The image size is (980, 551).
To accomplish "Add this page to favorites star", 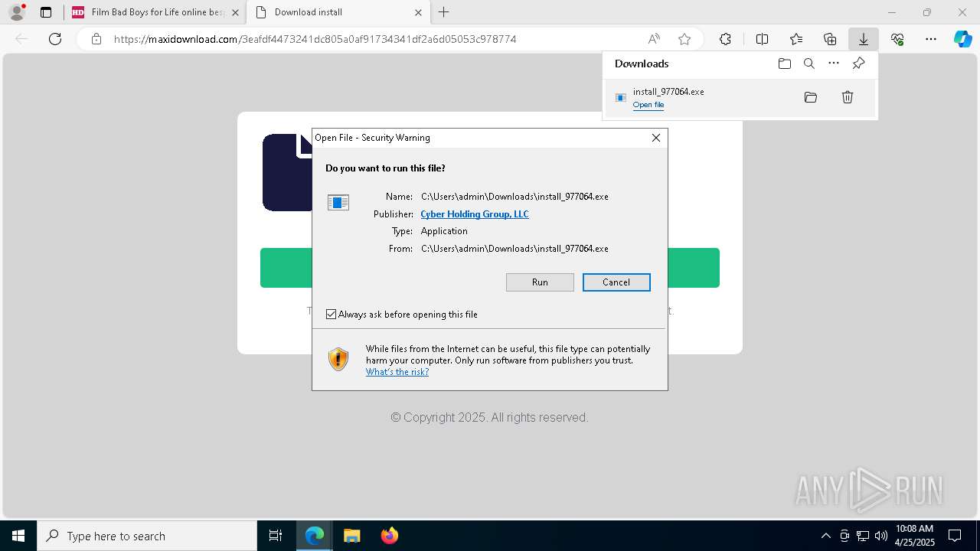I will (x=684, y=39).
